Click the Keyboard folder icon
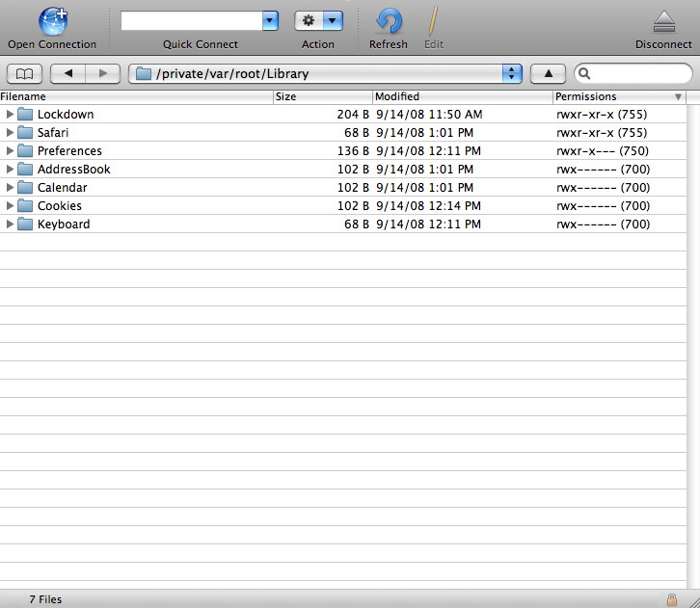This screenshot has width=700, height=608. [x=25, y=224]
